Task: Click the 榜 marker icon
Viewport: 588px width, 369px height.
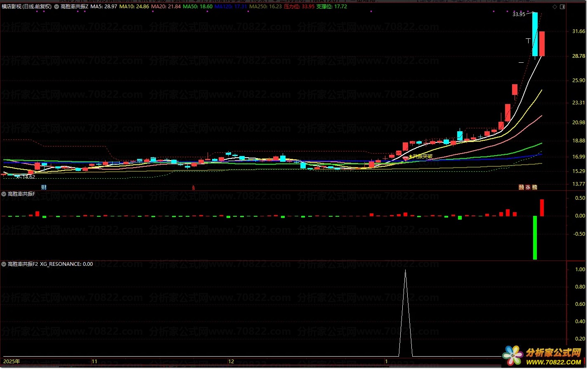Action: click(535, 187)
